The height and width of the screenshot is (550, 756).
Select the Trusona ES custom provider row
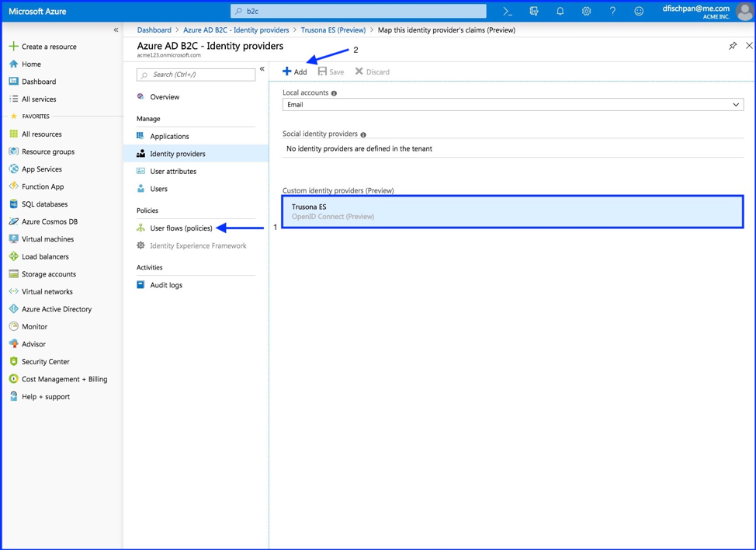pos(512,211)
